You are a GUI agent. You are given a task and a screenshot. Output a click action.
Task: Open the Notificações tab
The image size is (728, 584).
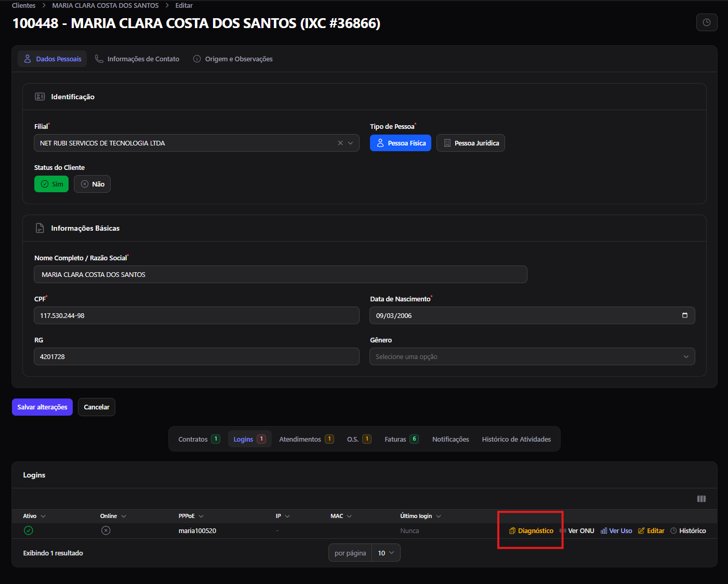tap(451, 439)
